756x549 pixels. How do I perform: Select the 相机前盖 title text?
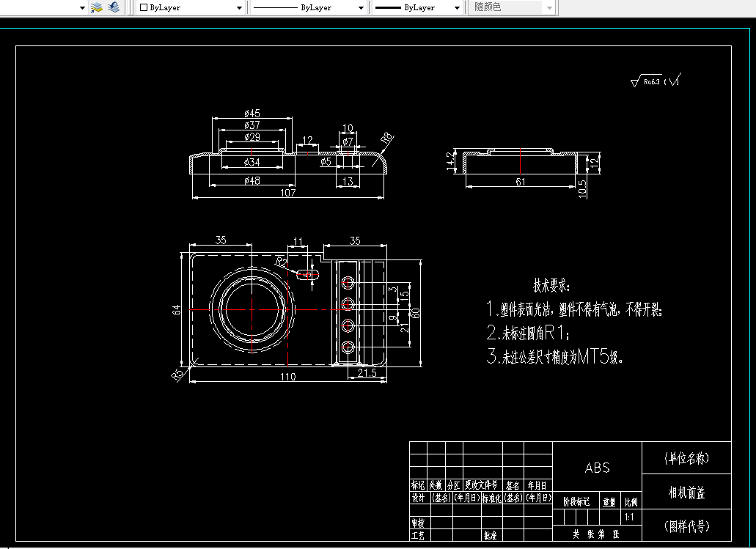[x=686, y=493]
